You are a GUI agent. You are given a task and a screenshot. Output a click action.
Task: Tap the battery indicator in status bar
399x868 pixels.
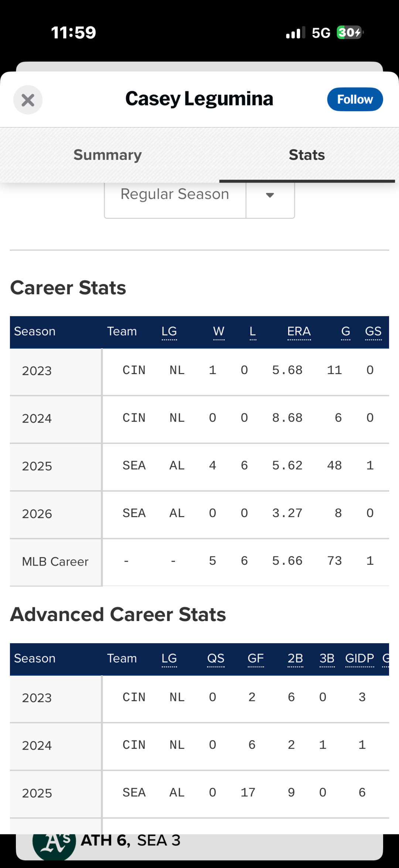pos(349,33)
